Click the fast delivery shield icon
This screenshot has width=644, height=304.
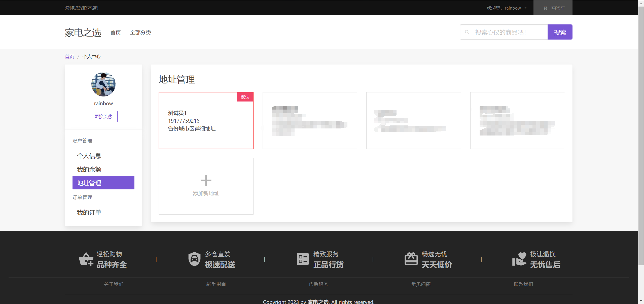coord(194,259)
